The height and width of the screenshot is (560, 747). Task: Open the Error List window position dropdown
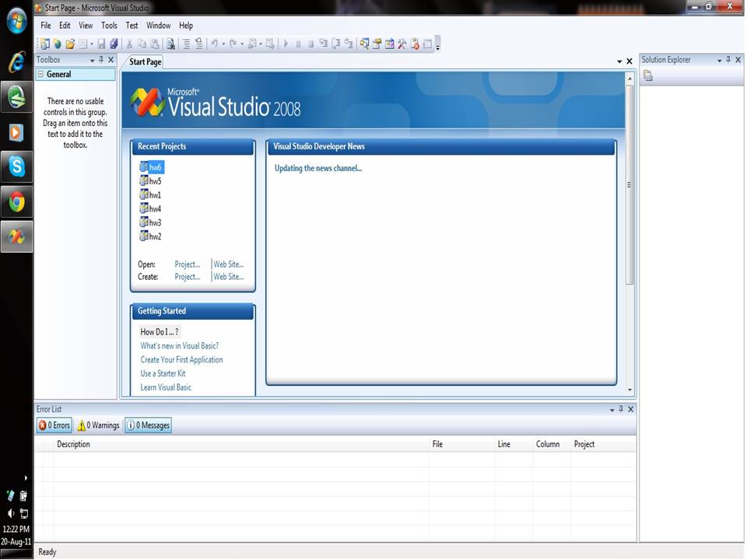[612, 410]
